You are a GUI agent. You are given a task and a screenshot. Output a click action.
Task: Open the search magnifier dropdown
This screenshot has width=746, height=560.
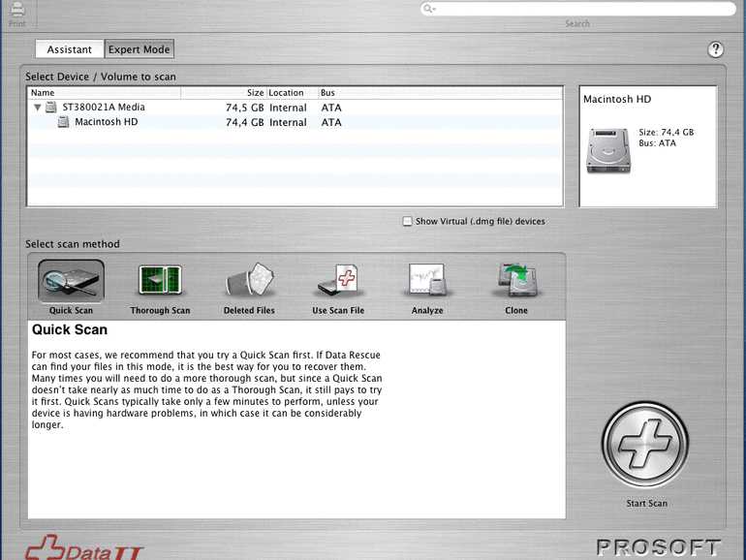coord(429,9)
